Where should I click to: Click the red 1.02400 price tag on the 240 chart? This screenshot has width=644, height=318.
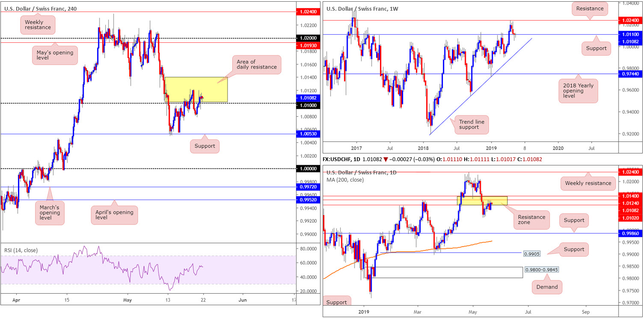(308, 12)
